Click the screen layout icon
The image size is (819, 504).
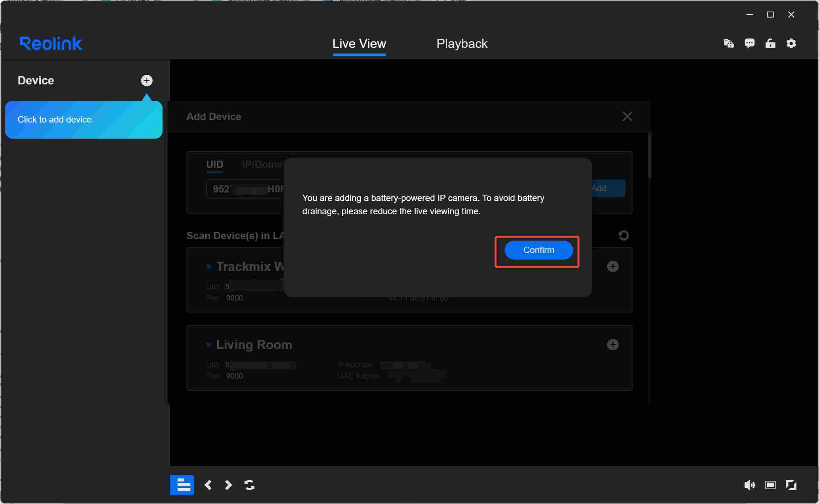click(770, 485)
